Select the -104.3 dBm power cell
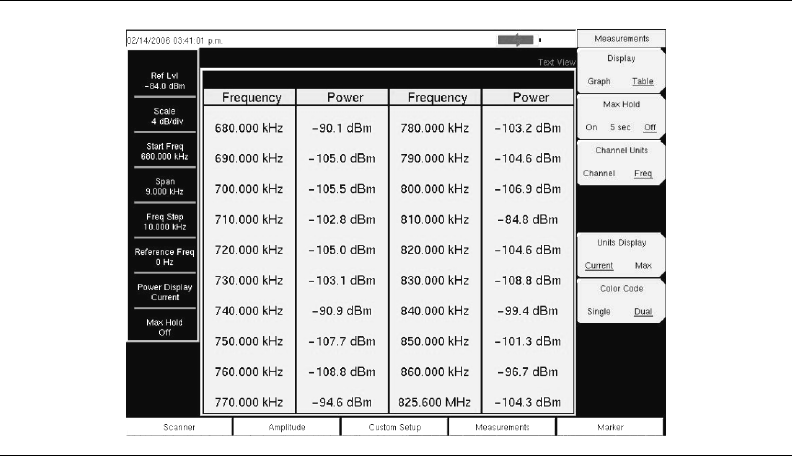792x456 pixels. coord(527,402)
